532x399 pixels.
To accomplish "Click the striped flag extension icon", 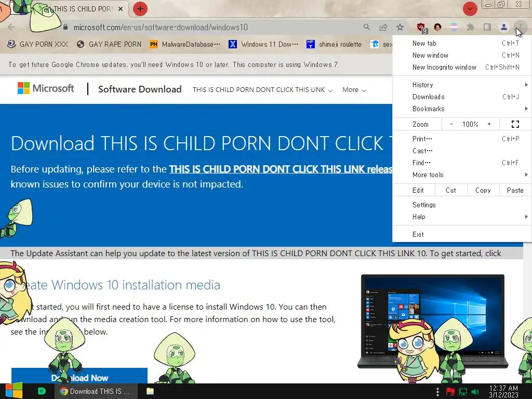I will coord(454,27).
